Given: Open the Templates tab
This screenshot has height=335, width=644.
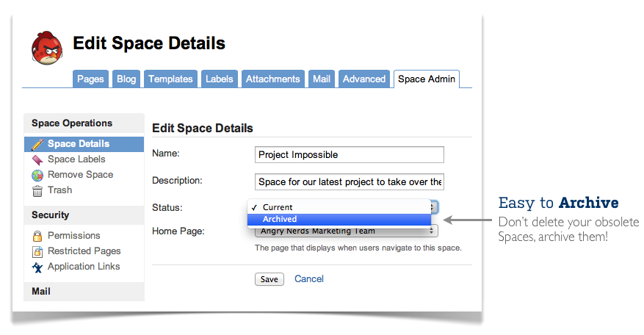Looking at the screenshot, I should click(x=170, y=79).
